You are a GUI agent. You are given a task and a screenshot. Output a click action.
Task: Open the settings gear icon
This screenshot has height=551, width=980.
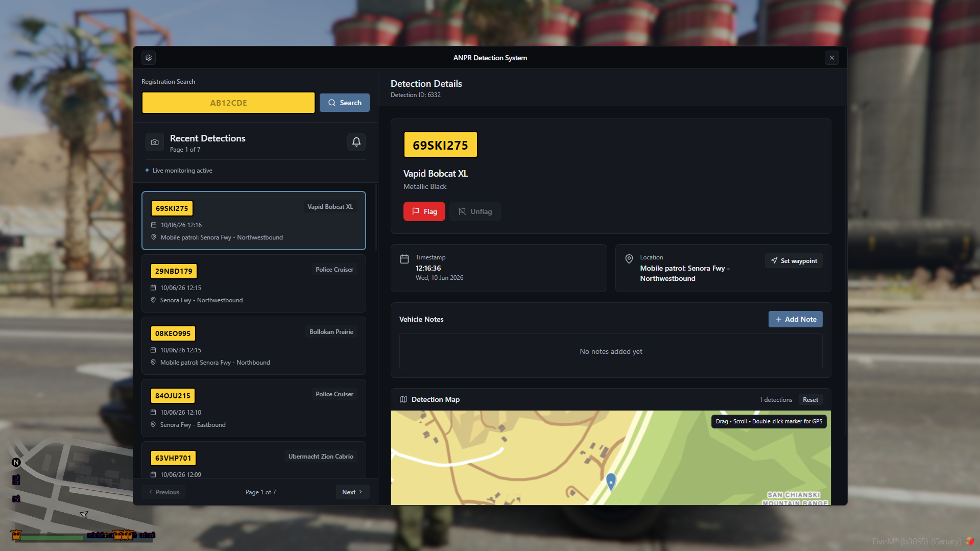149,58
